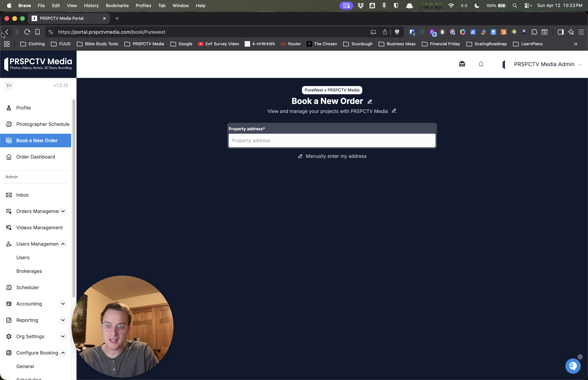Click the Property address input field

point(332,140)
